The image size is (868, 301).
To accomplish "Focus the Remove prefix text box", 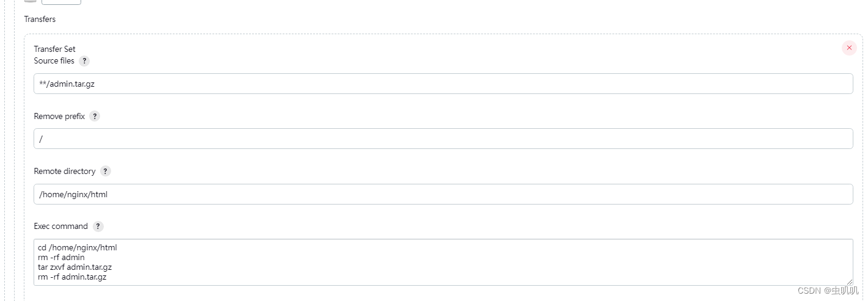I will [443, 139].
